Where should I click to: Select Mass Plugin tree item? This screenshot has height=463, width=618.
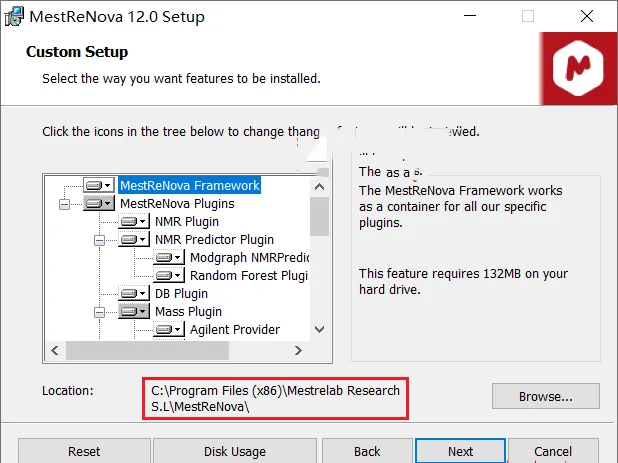click(188, 311)
